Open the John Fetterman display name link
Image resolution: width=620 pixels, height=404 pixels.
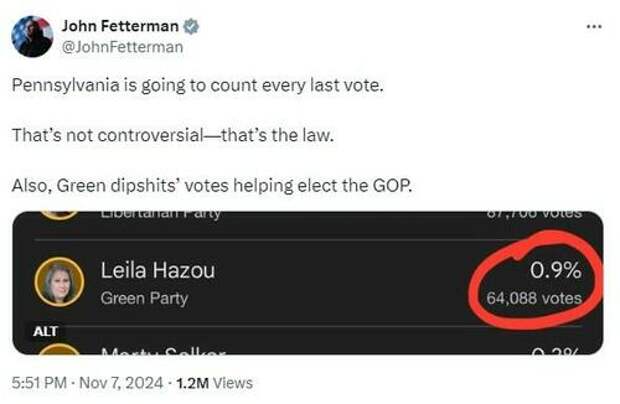(120, 26)
